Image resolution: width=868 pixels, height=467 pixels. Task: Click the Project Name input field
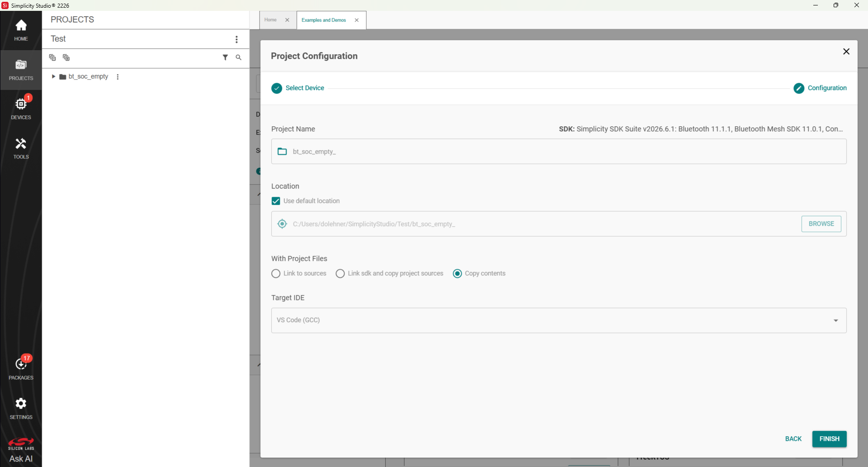559,152
